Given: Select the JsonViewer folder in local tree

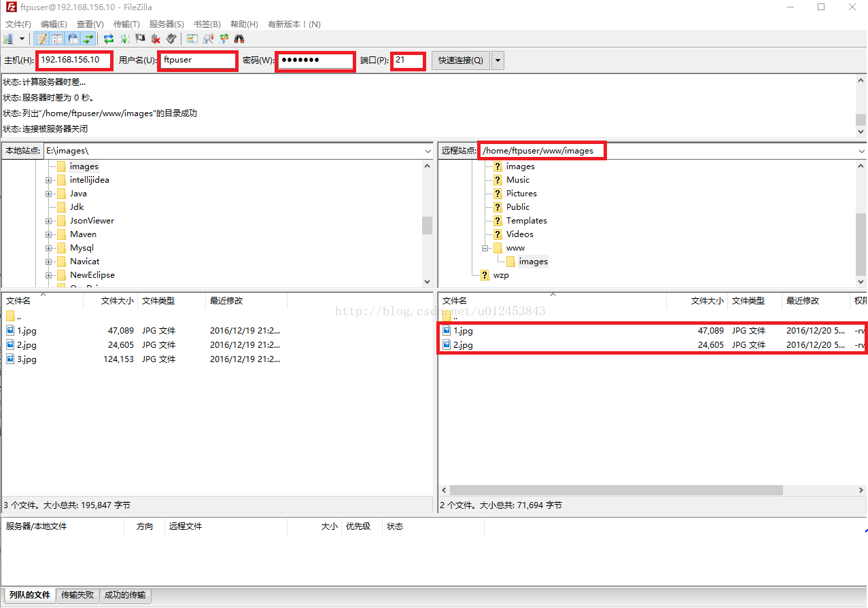Looking at the screenshot, I should tap(92, 221).
